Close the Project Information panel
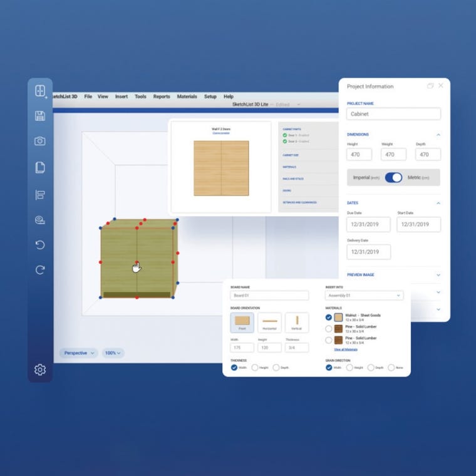476x476 pixels. [x=441, y=86]
